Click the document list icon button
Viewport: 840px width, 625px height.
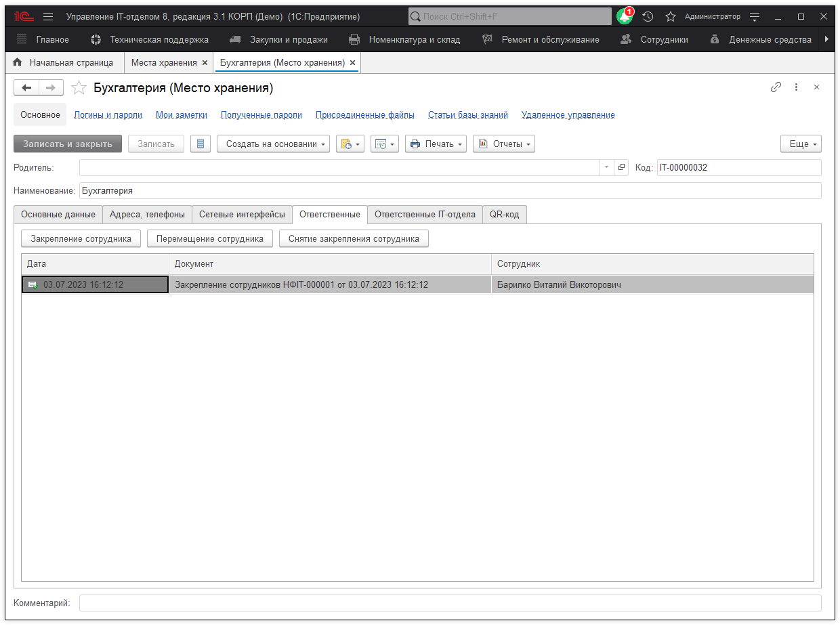(201, 144)
